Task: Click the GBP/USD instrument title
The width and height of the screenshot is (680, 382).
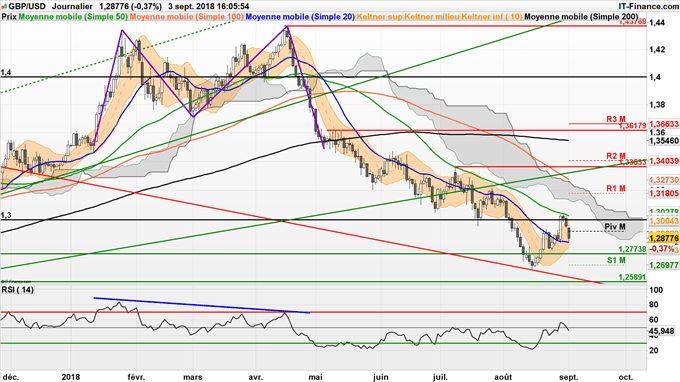Action: tap(27, 7)
